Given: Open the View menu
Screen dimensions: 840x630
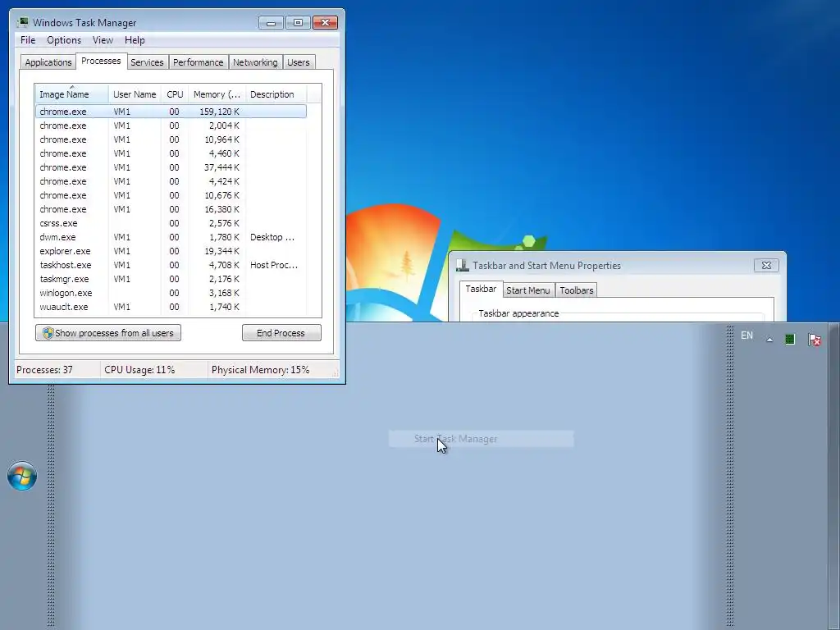Looking at the screenshot, I should pyautogui.click(x=103, y=40).
